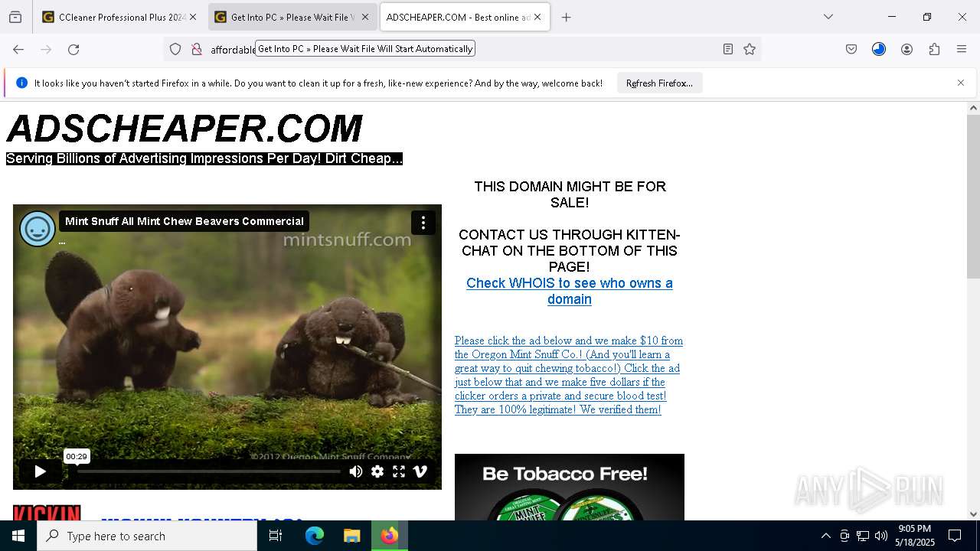Show site security lock information

pyautogui.click(x=197, y=49)
